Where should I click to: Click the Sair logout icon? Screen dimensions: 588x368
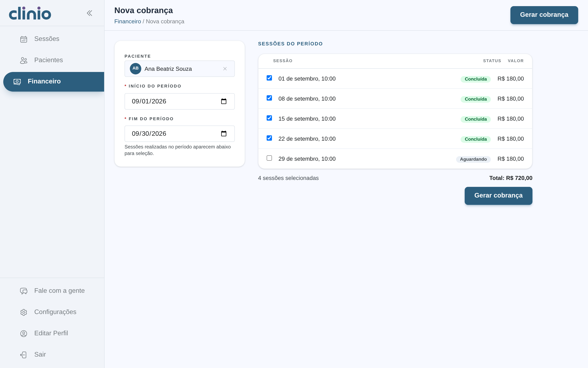23,355
